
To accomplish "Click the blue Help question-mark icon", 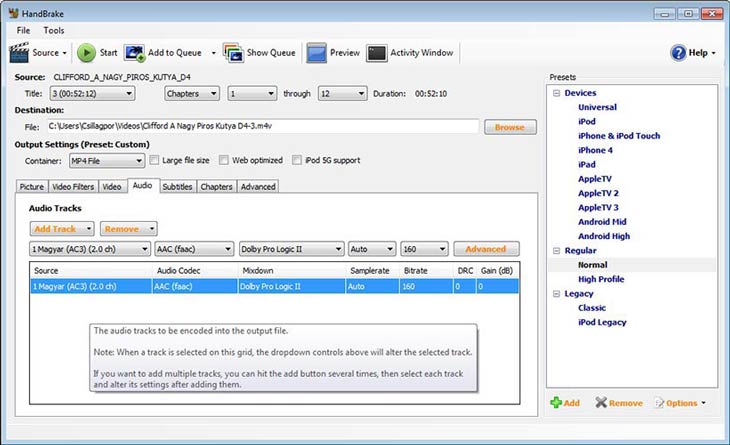I will (678, 53).
